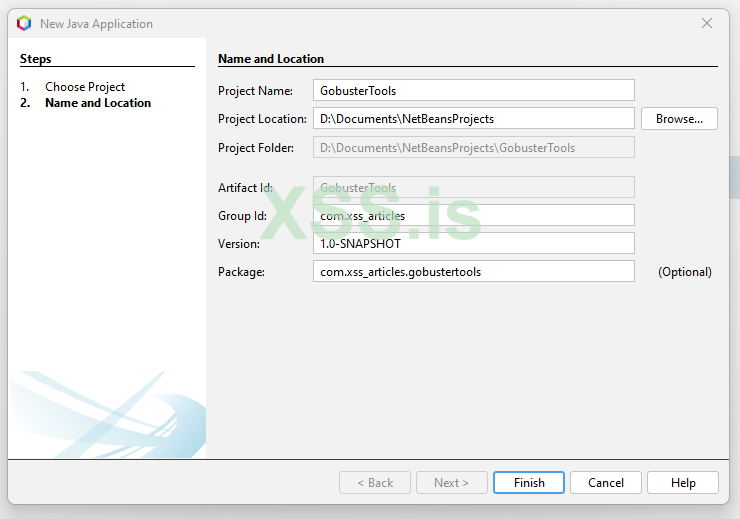Click the Group Id: label
The image size is (740, 519).
point(242,216)
